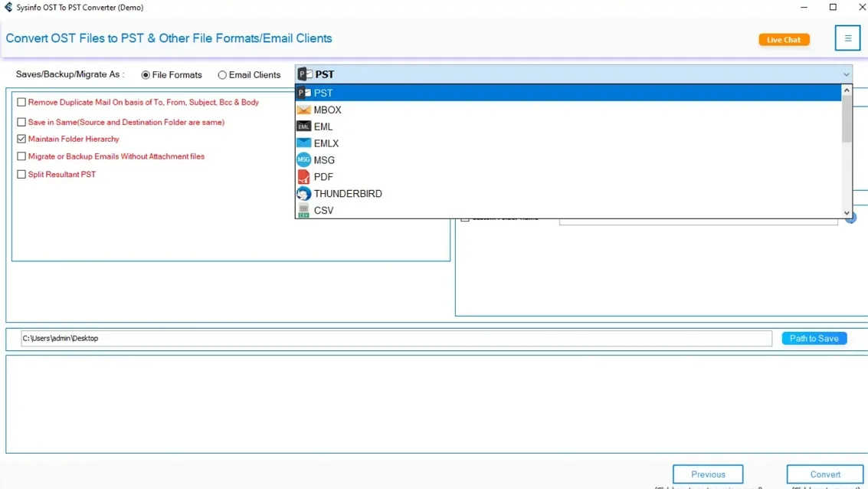868x489 pixels.
Task: Click the EMLX blue envelope icon
Action: [x=304, y=143]
